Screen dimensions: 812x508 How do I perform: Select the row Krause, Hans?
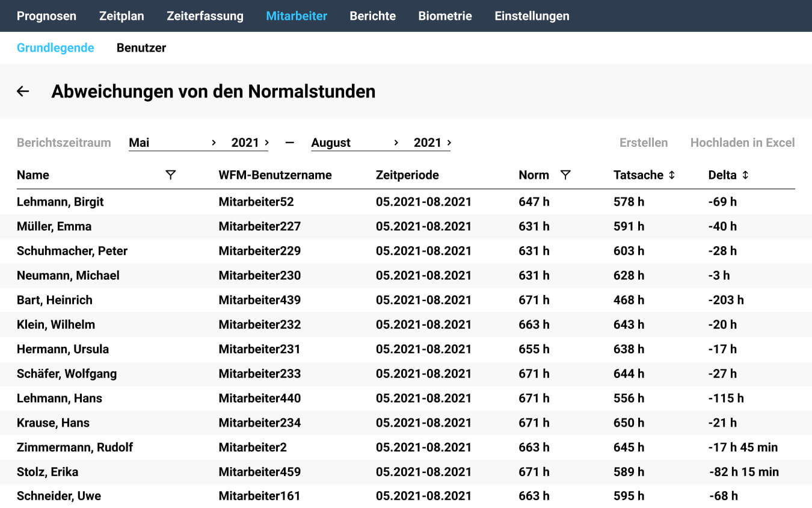[406, 423]
